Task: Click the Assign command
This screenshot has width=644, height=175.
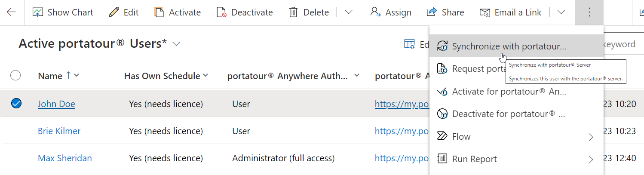Action: click(x=390, y=12)
